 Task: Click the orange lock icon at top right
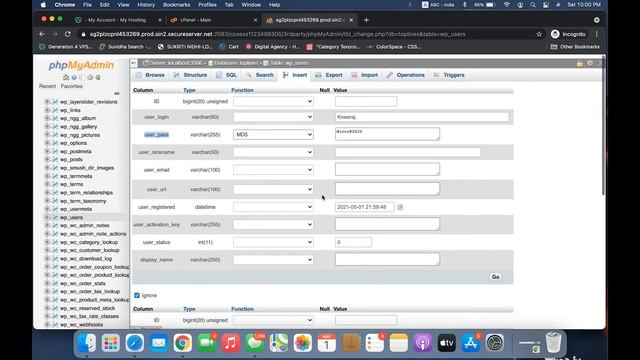pos(580,63)
